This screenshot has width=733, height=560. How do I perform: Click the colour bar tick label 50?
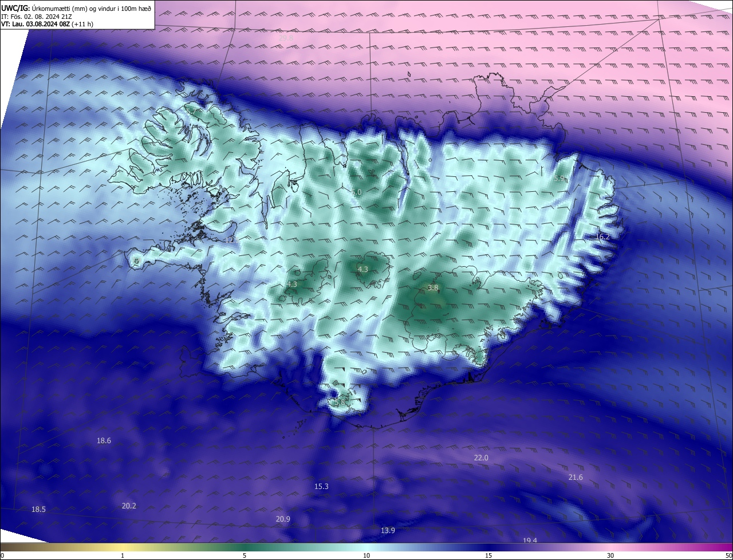tap(728, 555)
